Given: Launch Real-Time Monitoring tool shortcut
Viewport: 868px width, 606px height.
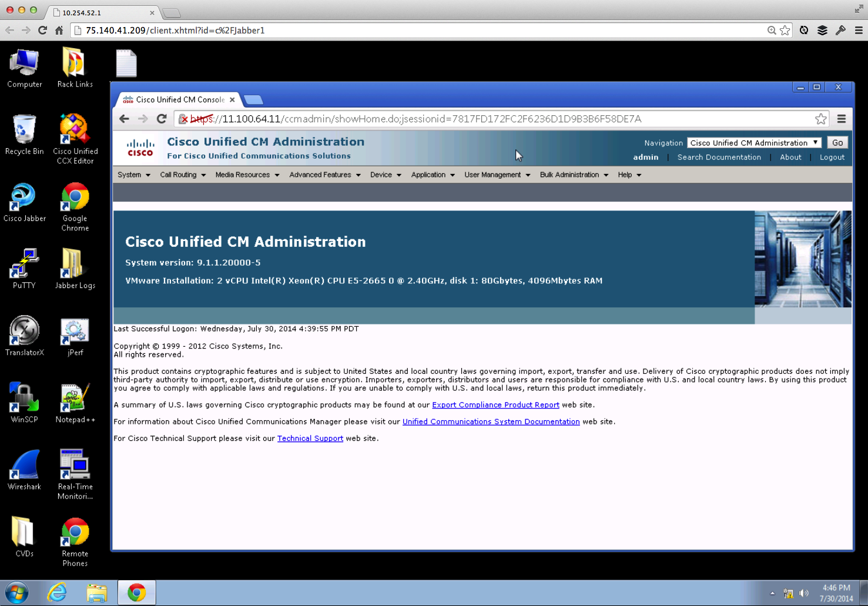Looking at the screenshot, I should pos(75,474).
